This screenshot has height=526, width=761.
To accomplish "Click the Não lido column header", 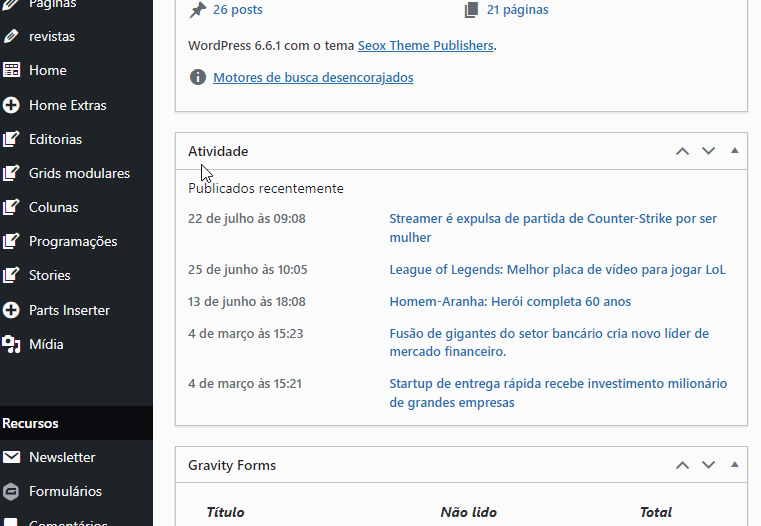I will 468,512.
